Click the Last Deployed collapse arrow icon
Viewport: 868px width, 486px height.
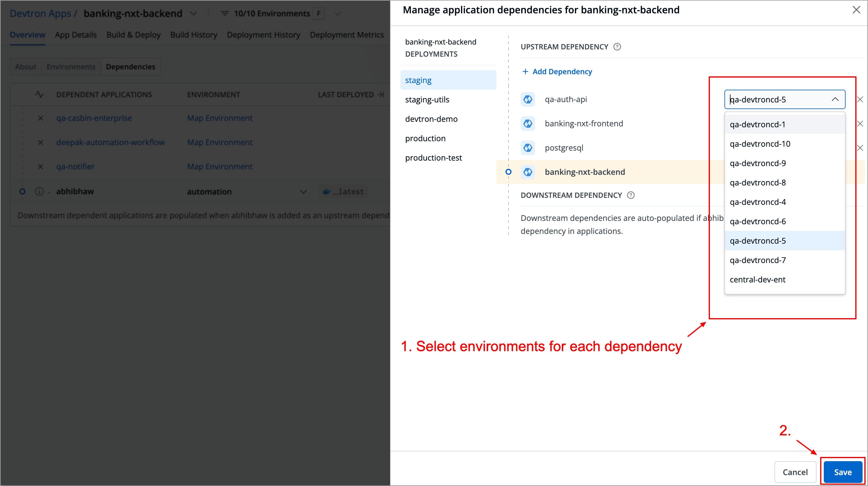(x=381, y=95)
